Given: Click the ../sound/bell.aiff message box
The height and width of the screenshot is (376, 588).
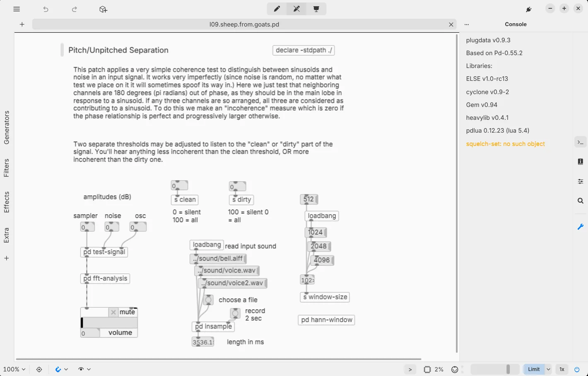Looking at the screenshot, I should (x=218, y=259).
